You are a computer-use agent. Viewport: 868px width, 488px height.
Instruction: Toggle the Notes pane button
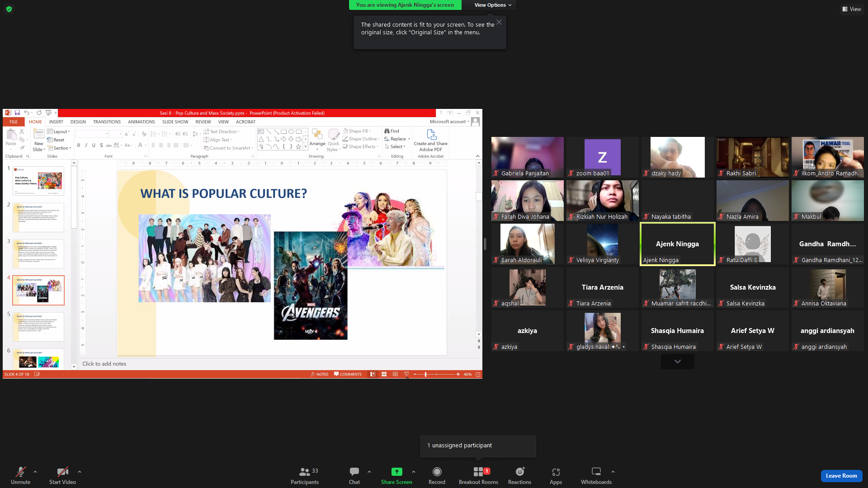[x=320, y=374]
